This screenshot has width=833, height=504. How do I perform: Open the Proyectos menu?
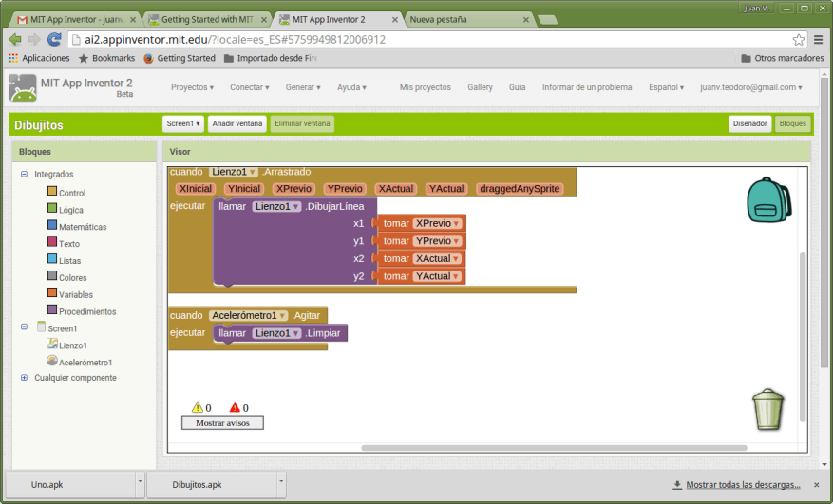[192, 87]
